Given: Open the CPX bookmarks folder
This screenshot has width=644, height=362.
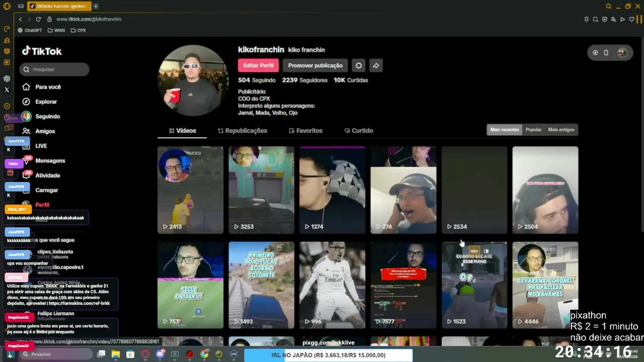Looking at the screenshot, I should point(78,30).
